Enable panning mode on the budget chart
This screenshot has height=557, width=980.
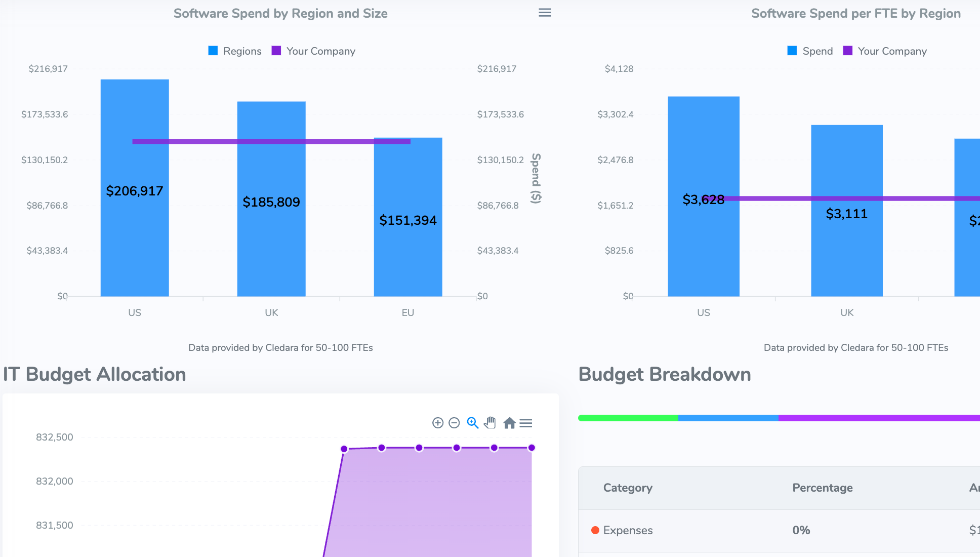(x=489, y=422)
